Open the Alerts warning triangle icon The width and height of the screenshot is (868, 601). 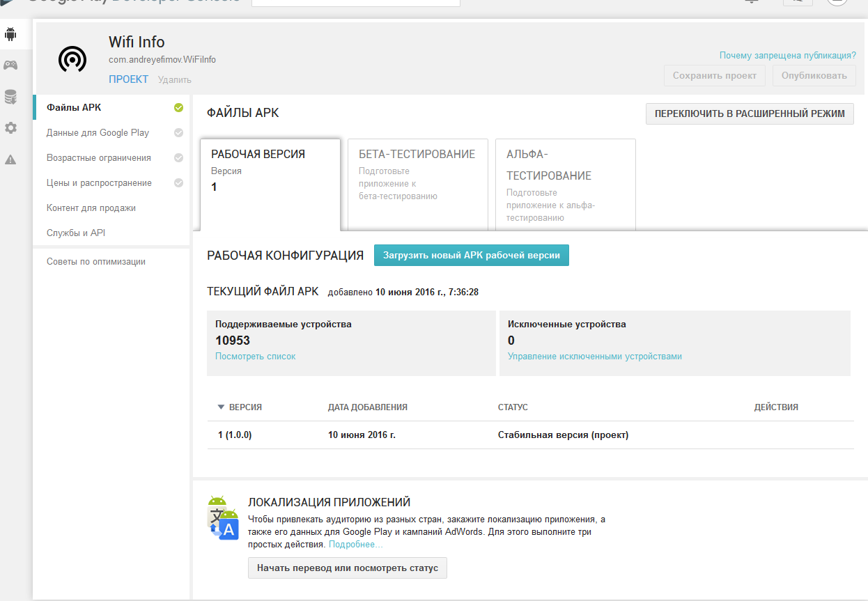tap(10, 159)
